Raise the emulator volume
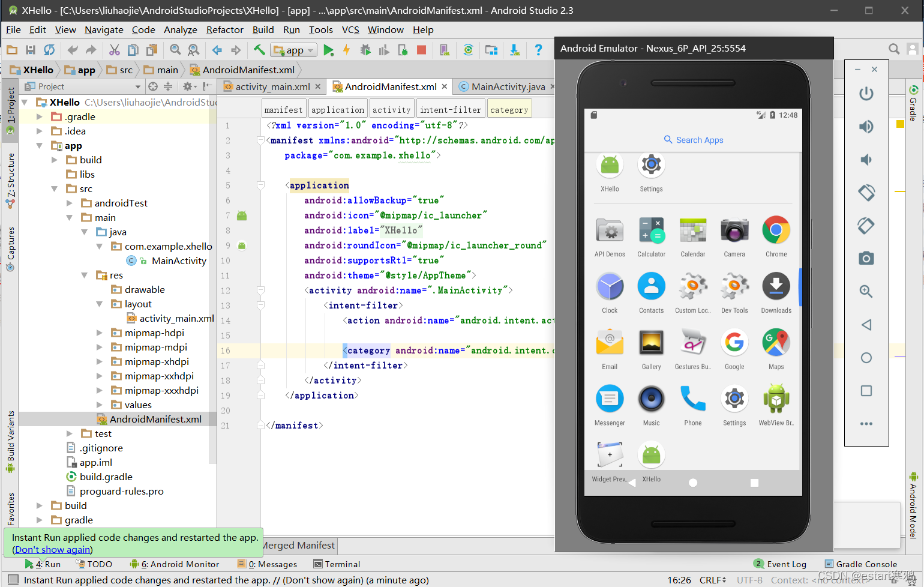This screenshot has height=587, width=924. pyautogui.click(x=866, y=127)
